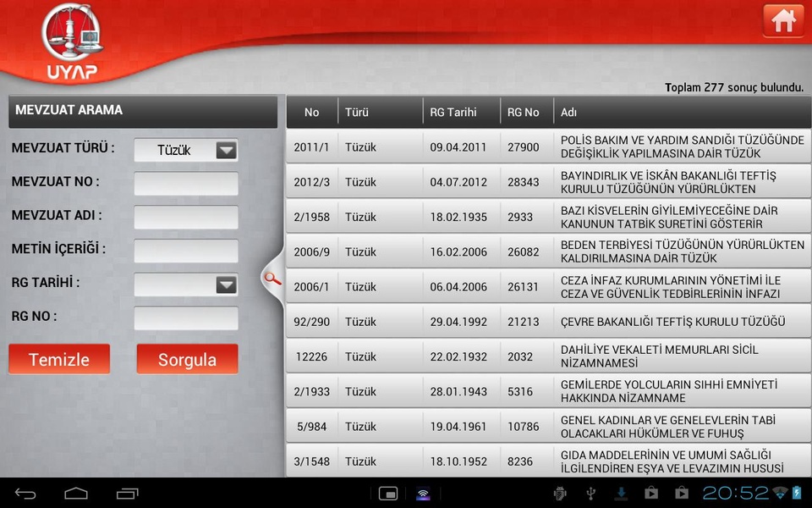The image size is (812, 508).
Task: Open the recent apps overview
Action: pos(127,493)
